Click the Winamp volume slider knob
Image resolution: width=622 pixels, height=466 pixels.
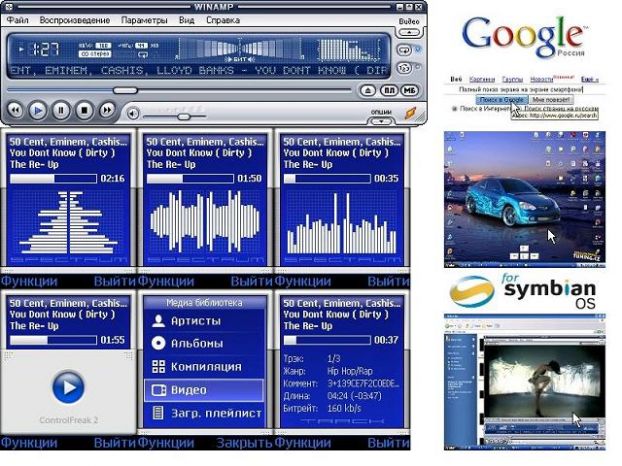[184, 117]
